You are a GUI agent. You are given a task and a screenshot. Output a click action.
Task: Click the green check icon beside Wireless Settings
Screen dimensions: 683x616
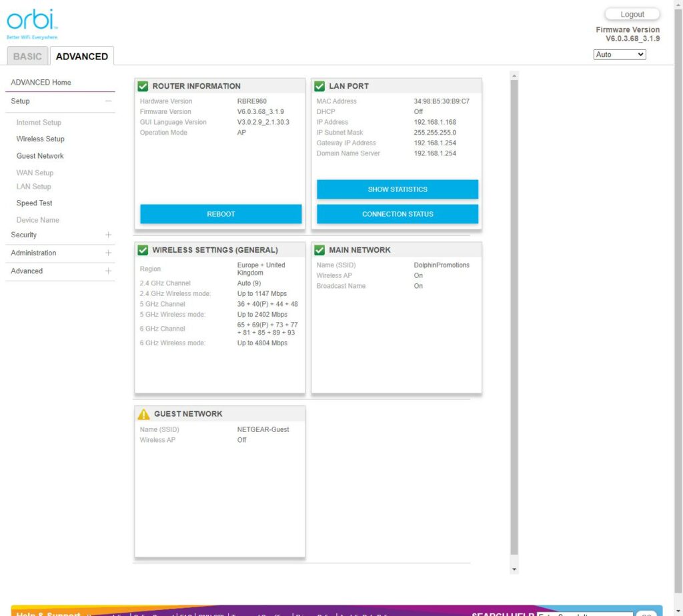point(143,250)
